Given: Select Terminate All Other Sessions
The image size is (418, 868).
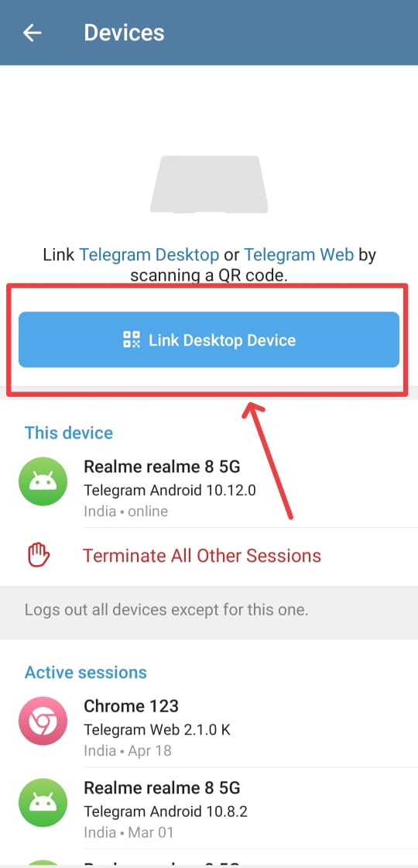Looking at the screenshot, I should coord(202,555).
